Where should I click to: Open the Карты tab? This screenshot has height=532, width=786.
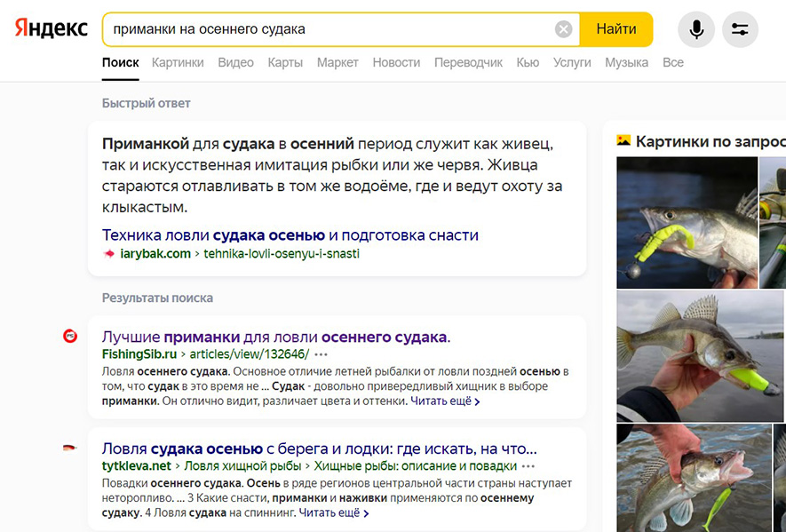pos(285,63)
